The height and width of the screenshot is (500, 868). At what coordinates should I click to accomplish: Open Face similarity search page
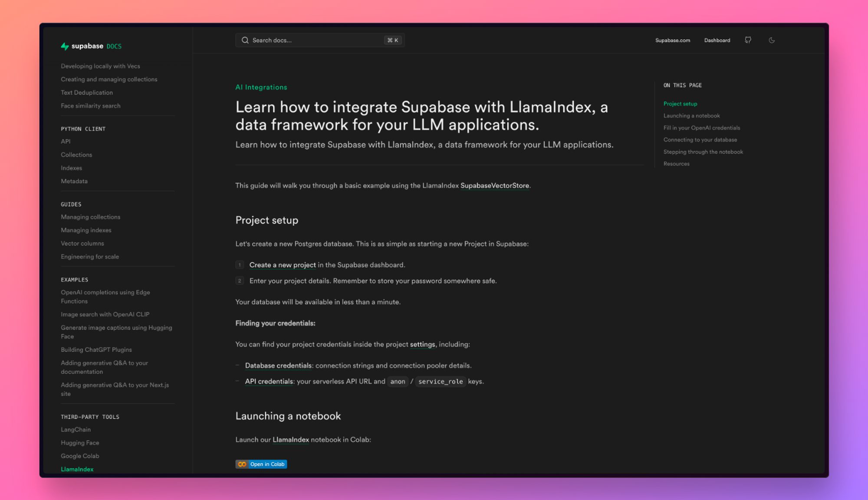91,106
